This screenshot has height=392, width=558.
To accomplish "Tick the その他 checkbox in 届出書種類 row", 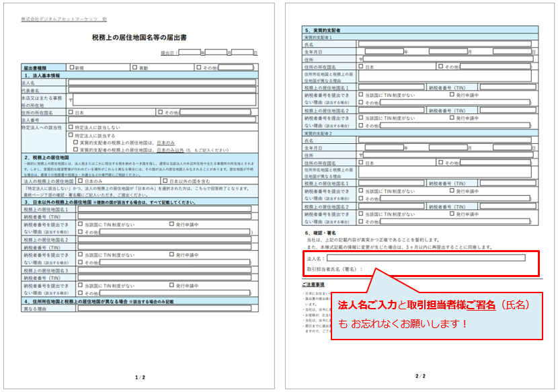I will (199, 67).
